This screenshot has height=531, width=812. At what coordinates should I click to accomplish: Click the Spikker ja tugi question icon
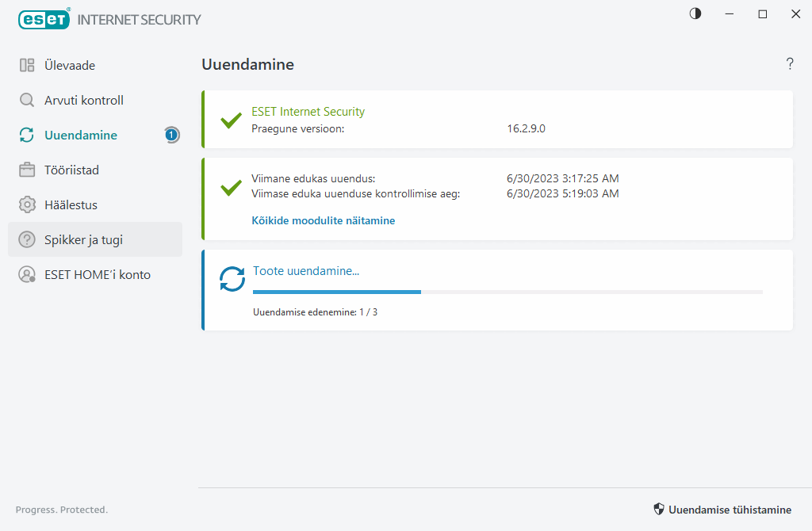click(27, 240)
